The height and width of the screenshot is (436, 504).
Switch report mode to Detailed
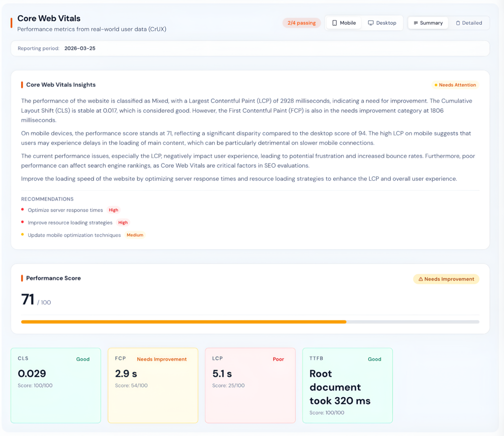click(468, 23)
